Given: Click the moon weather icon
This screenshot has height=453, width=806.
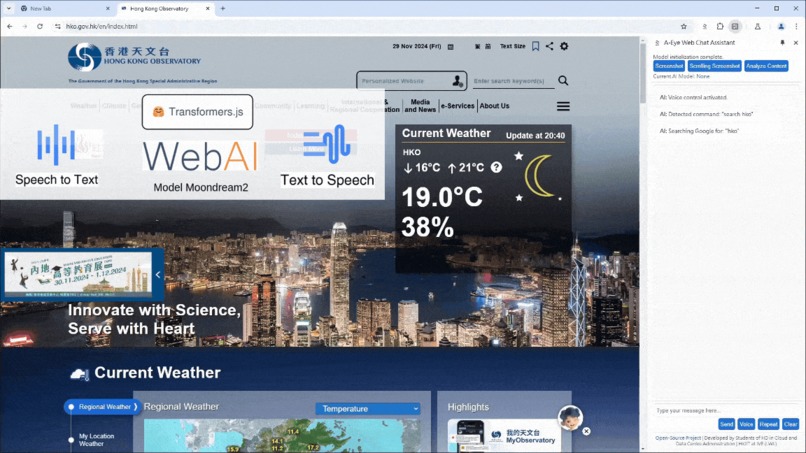Looking at the screenshot, I should click(538, 176).
